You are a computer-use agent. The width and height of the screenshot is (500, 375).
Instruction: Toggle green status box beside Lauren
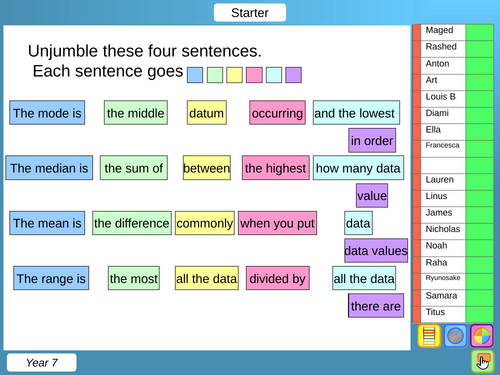click(479, 182)
